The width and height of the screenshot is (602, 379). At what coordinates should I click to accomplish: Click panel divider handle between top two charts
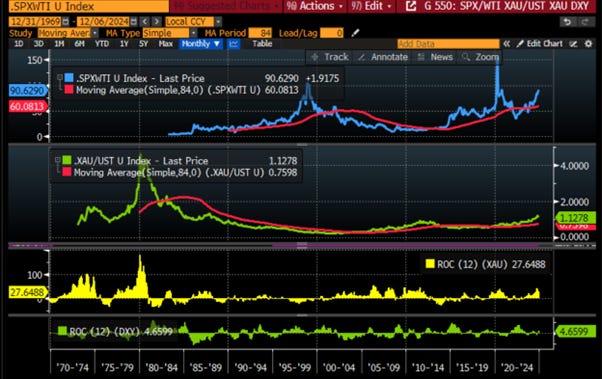pos(302,144)
